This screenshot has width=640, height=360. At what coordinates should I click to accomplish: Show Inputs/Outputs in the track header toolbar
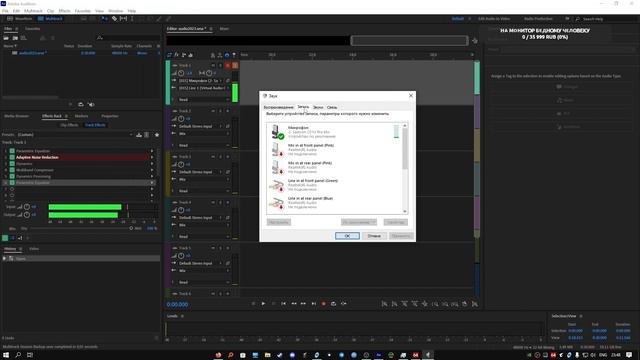point(170,55)
